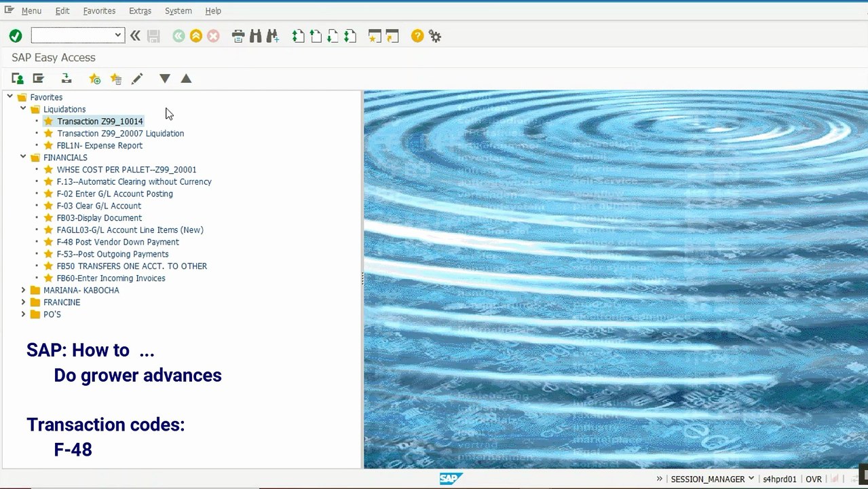Click the red Cancel icon
This screenshot has width=868, height=489.
(213, 36)
